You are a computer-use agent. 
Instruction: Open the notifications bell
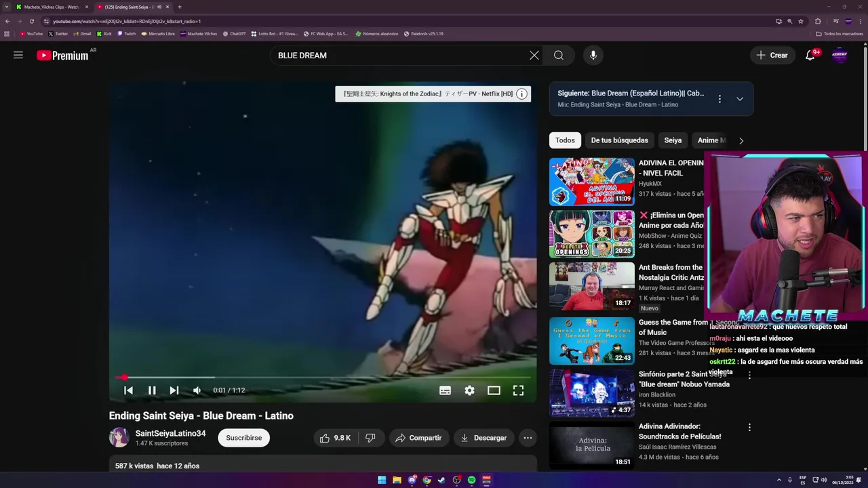coord(810,56)
